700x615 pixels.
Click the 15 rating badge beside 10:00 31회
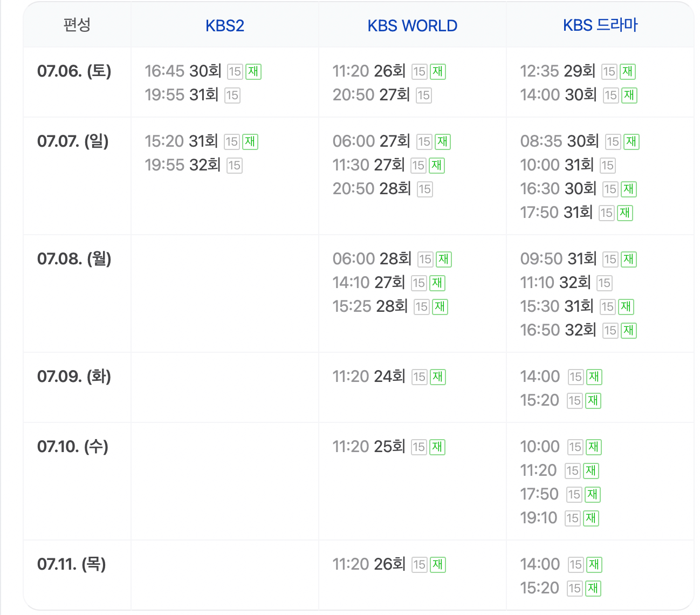coord(608,166)
